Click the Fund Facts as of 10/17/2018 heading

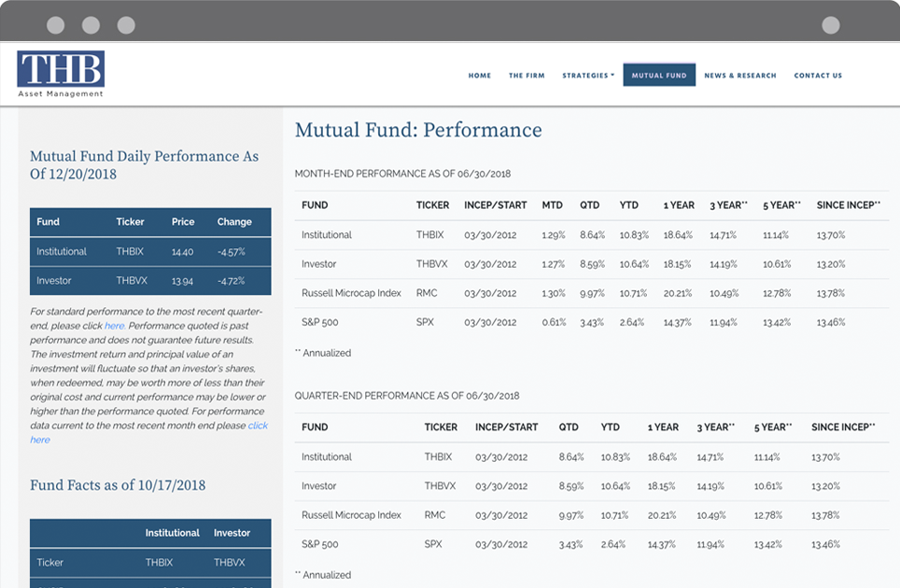pos(118,485)
